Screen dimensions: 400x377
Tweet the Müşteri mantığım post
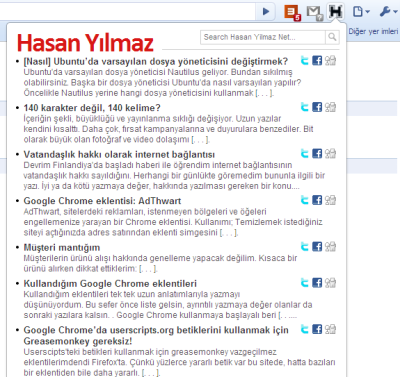(305, 247)
